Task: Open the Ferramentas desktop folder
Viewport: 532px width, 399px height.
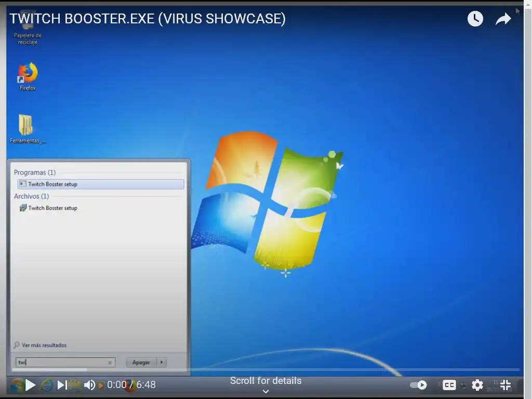Action: 28,129
